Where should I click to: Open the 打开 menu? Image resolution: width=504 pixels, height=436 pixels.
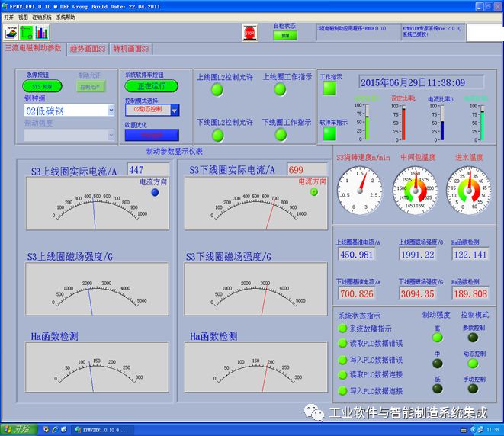click(x=9, y=18)
